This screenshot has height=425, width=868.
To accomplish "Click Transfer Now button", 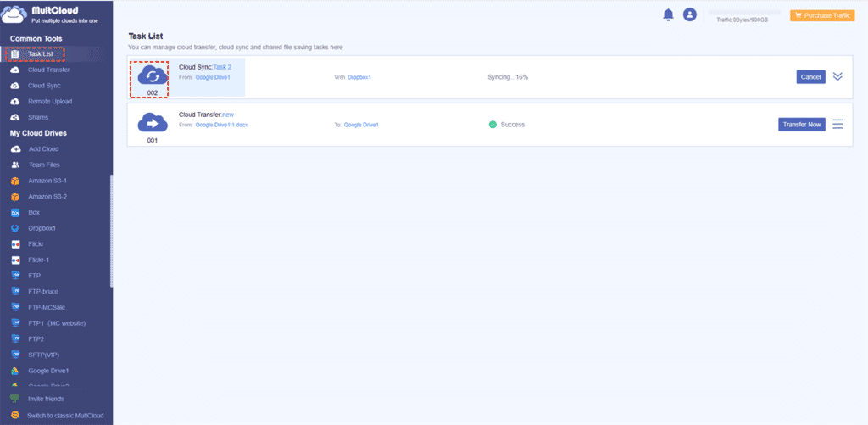I will [x=802, y=125].
